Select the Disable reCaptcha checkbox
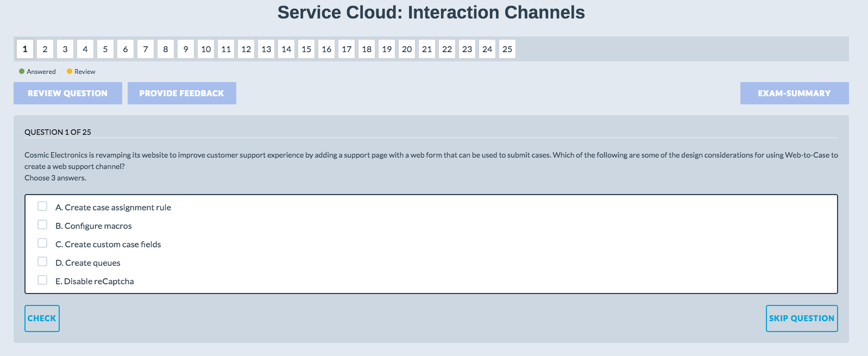The width and height of the screenshot is (868, 356). pos(42,280)
